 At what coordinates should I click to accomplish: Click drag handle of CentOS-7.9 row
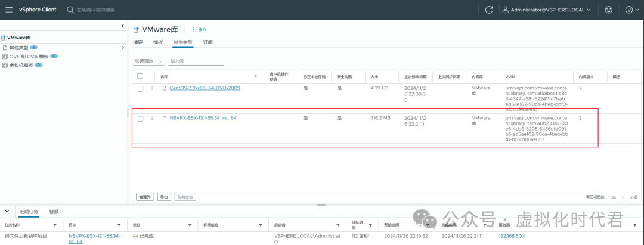tap(151, 88)
